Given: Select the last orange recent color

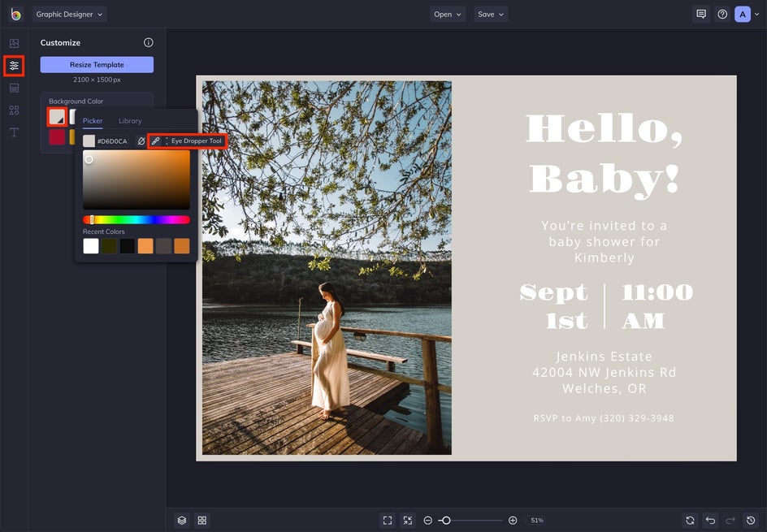Looking at the screenshot, I should [182, 246].
